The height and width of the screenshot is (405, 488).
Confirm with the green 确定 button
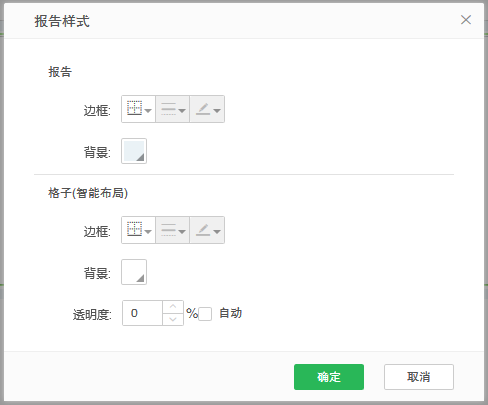click(329, 377)
